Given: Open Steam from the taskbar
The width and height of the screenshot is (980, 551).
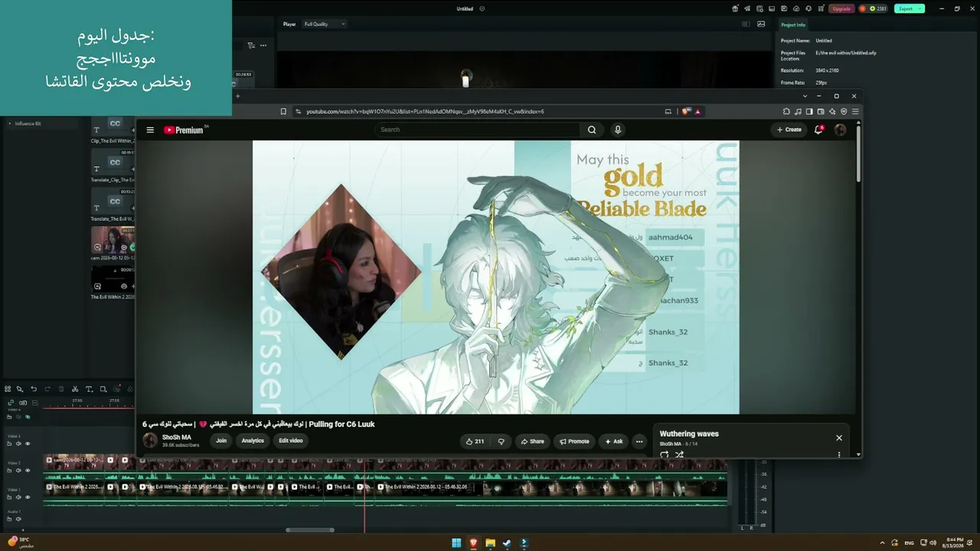Looking at the screenshot, I should pos(507,543).
